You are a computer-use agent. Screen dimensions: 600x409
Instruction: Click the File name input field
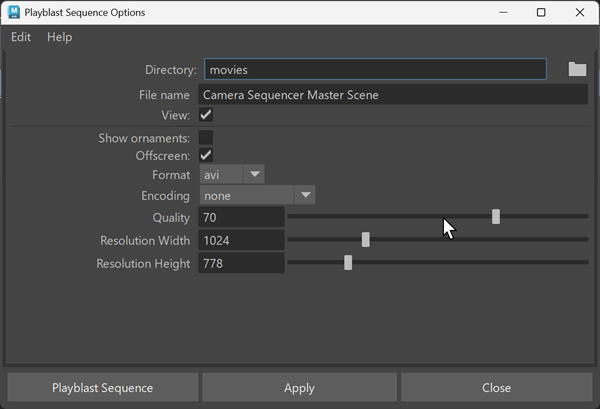(x=393, y=95)
